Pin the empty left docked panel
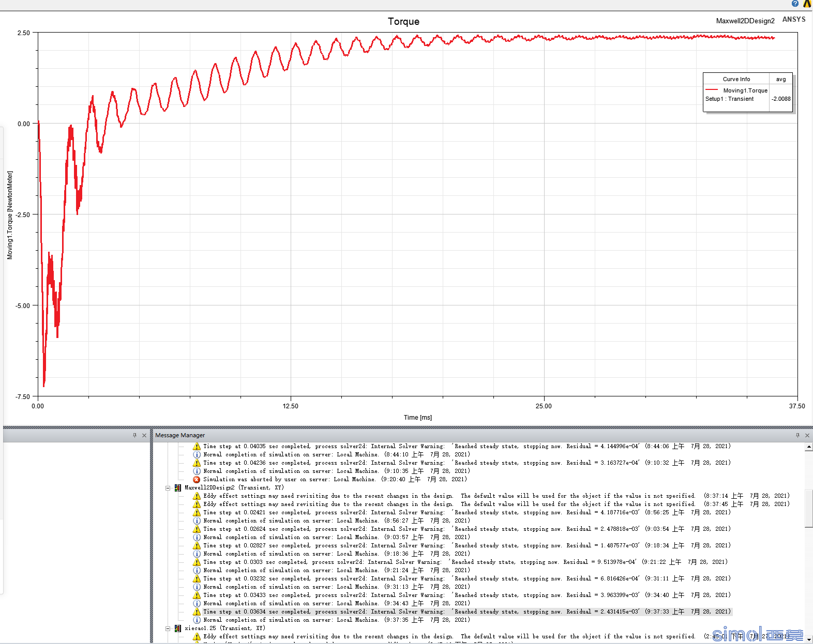This screenshot has height=644, width=813. pyautogui.click(x=134, y=435)
